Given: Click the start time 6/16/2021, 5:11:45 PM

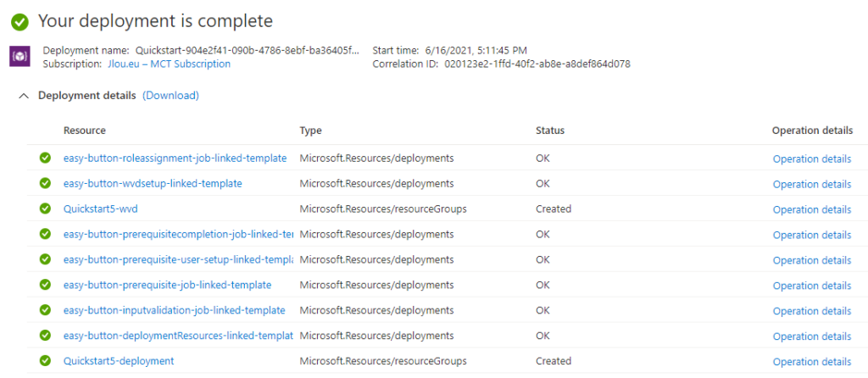Looking at the screenshot, I should (x=478, y=50).
